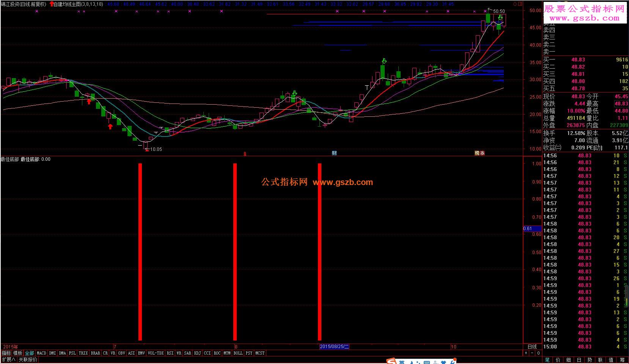Select the DMA indicator tab
Viewport: 629px width, 364px height.
[x=63, y=353]
